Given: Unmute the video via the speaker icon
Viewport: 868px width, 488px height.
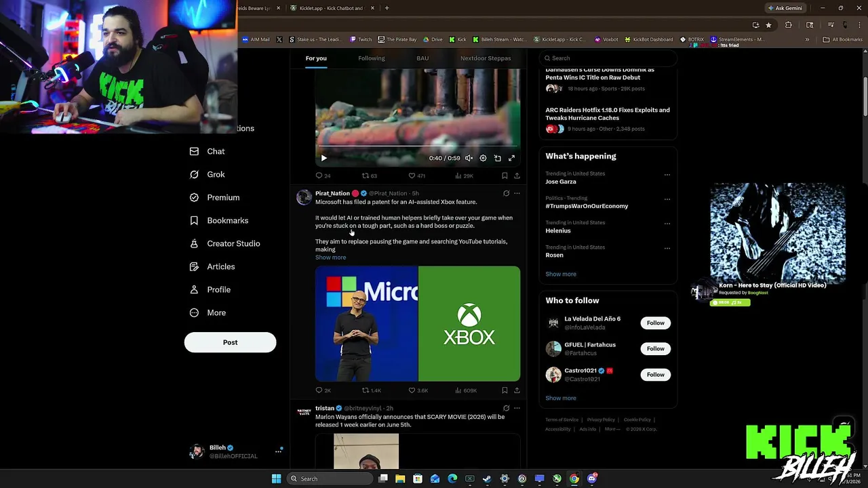Looking at the screenshot, I should pos(469,158).
